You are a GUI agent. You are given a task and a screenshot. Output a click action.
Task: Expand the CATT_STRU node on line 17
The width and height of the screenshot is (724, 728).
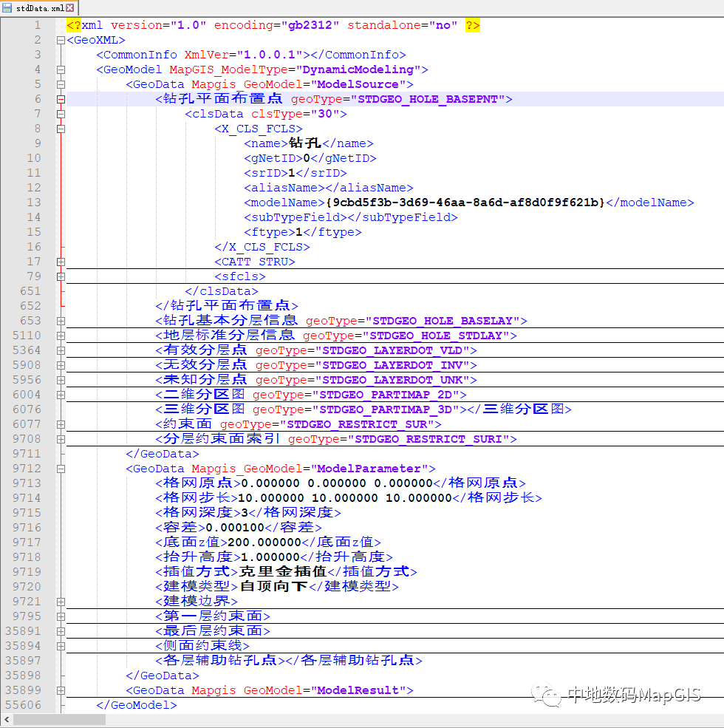(x=61, y=262)
